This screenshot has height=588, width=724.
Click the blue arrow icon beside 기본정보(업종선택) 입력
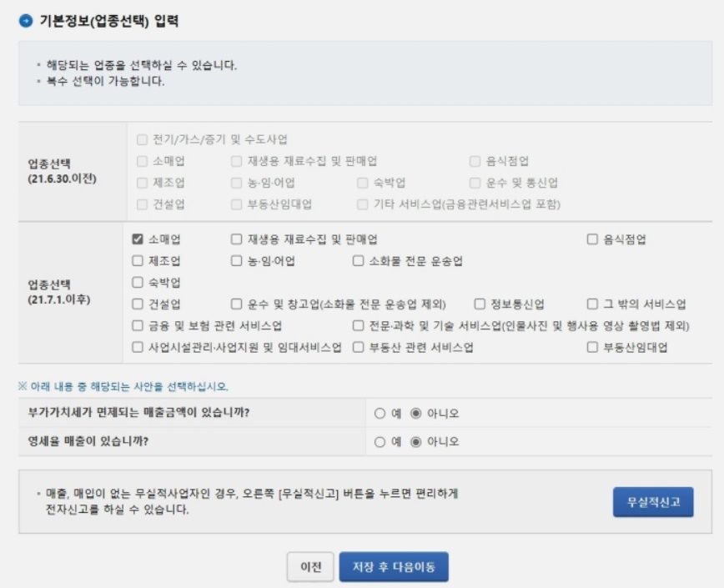(x=26, y=21)
